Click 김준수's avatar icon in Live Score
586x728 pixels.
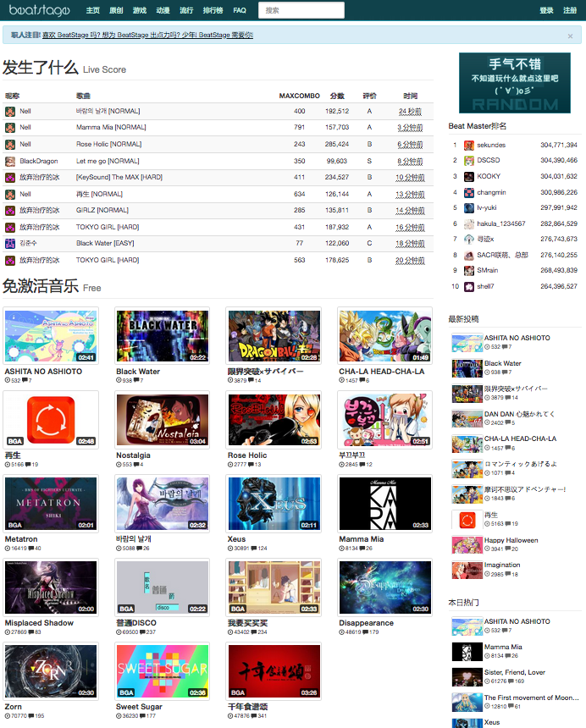click(10, 243)
